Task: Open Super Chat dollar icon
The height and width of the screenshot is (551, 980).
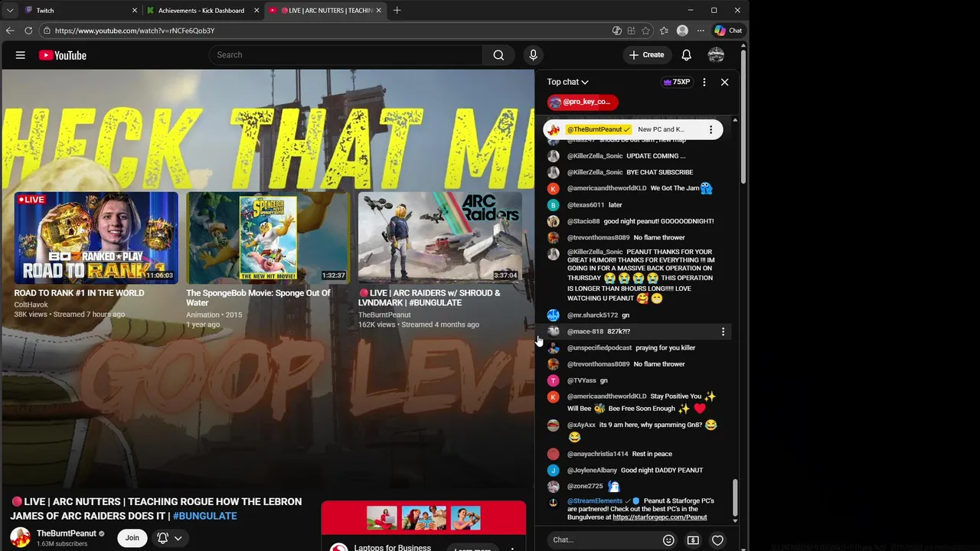Action: click(x=693, y=540)
